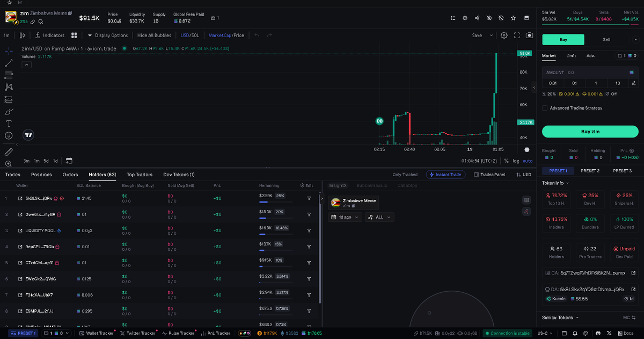Click the TradingView logo on chart
Screen dimensions: 644x339
[x=29, y=135]
